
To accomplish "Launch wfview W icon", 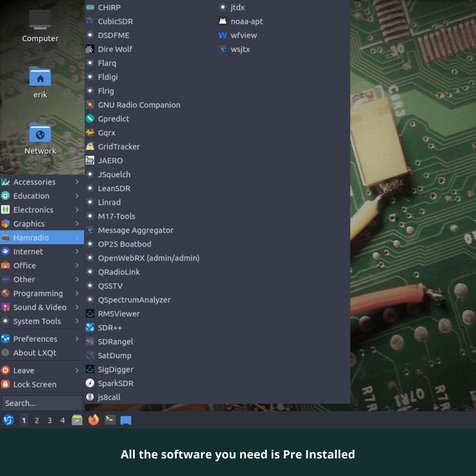I will pos(223,35).
